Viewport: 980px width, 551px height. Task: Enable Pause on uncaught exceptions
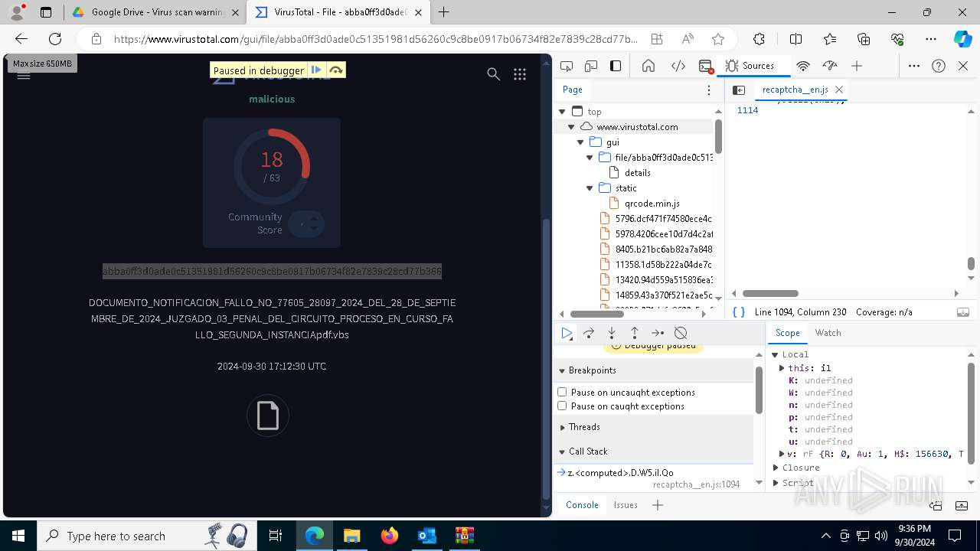coord(562,392)
